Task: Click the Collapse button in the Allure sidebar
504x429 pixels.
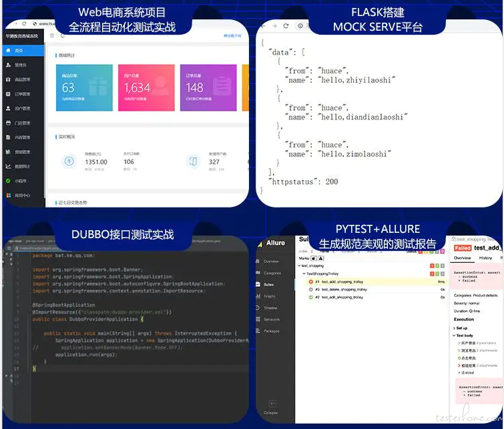Action: tap(270, 408)
